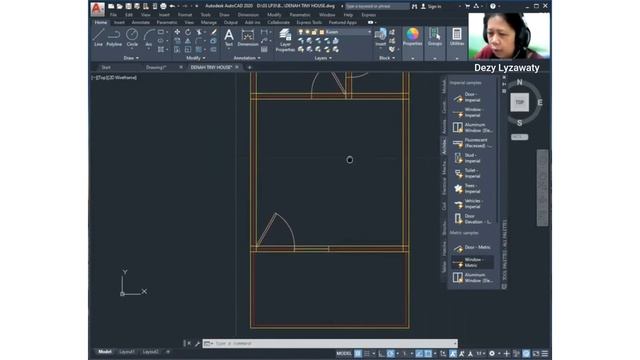Image resolution: width=640 pixels, height=360 pixels.
Task: Click the Save quick-access icon
Action: [x=128, y=6]
